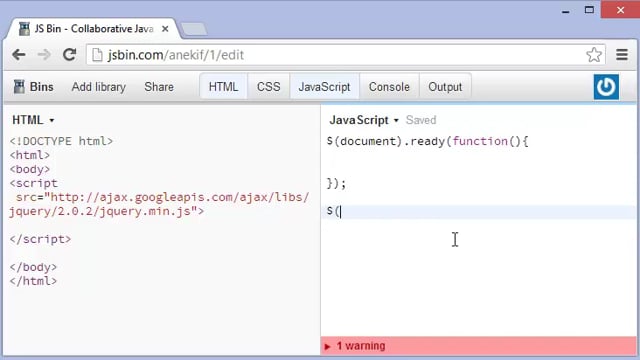Close the Chrome window
The height and width of the screenshot is (360, 640).
point(620,10)
